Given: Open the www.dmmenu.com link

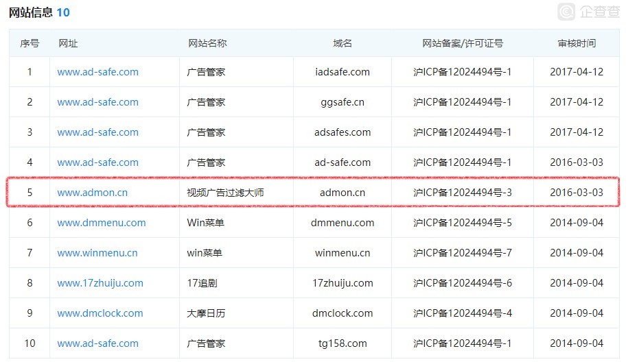Looking at the screenshot, I should (102, 223).
